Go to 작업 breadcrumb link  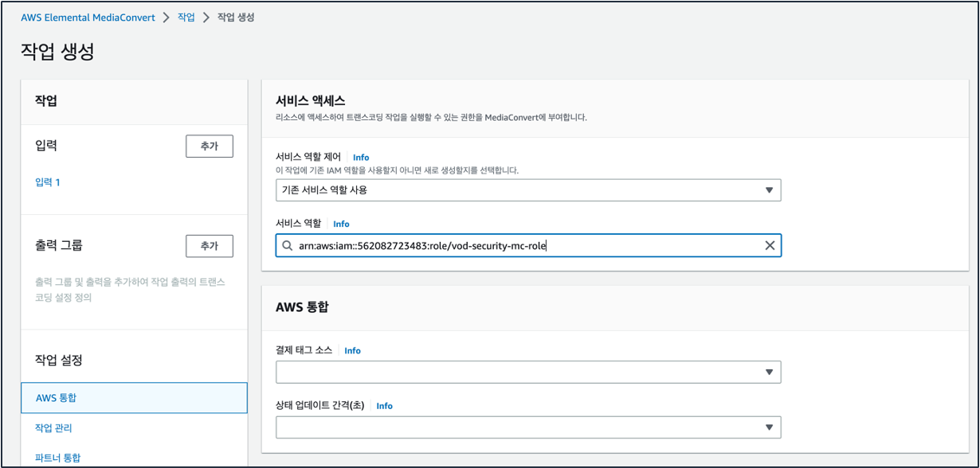pyautogui.click(x=186, y=17)
